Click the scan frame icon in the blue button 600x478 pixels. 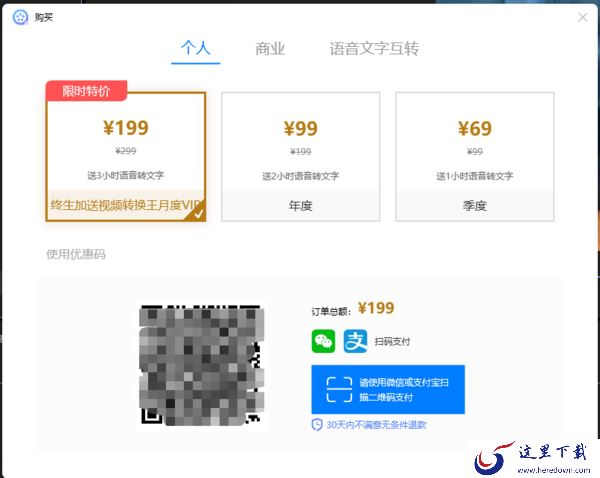[x=339, y=390]
